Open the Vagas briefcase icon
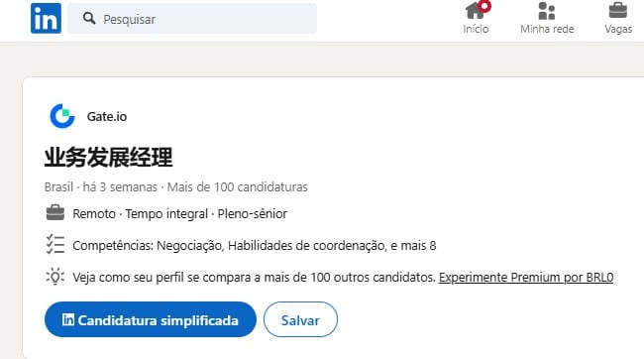This screenshot has width=644, height=359. 617,10
